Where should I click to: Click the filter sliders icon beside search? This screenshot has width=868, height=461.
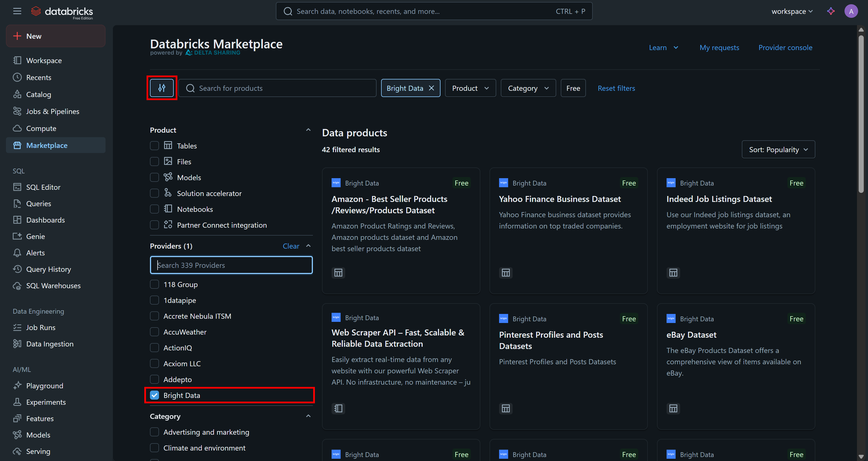[161, 88]
